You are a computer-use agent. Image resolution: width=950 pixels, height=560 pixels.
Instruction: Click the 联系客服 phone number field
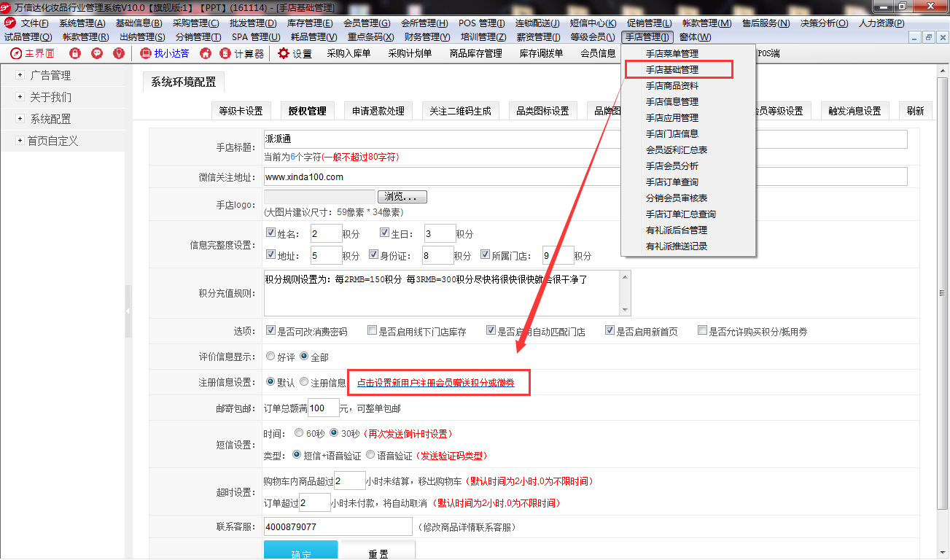(x=338, y=526)
